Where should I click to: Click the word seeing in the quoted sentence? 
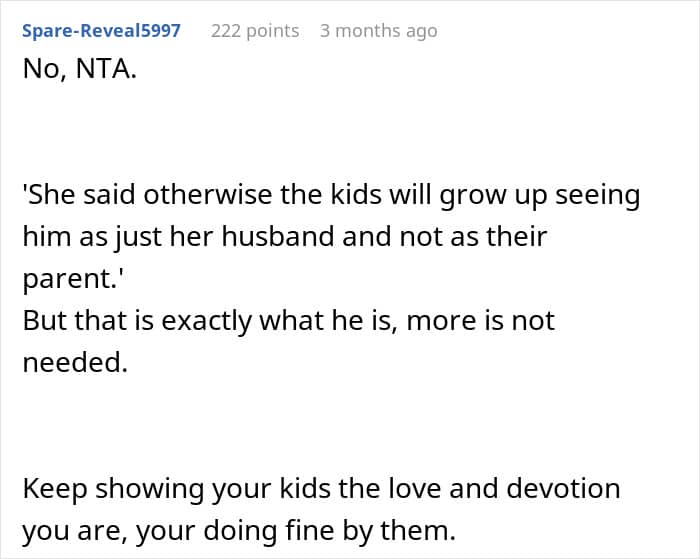click(x=598, y=196)
